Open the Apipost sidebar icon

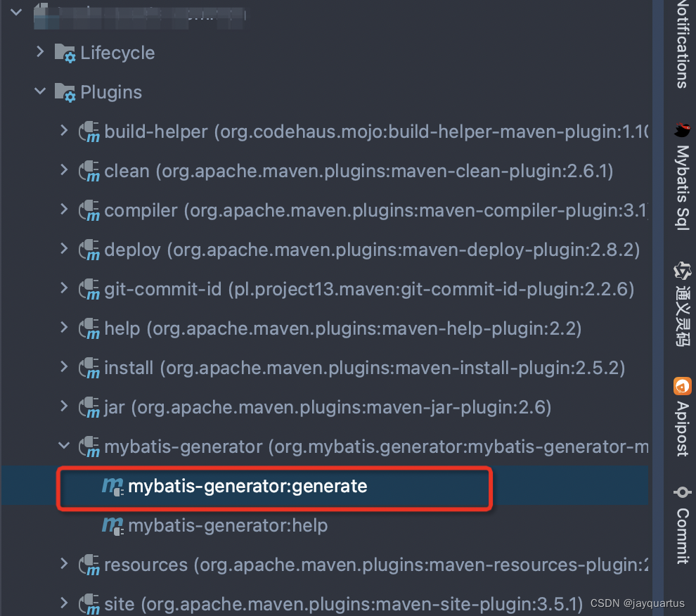[682, 386]
